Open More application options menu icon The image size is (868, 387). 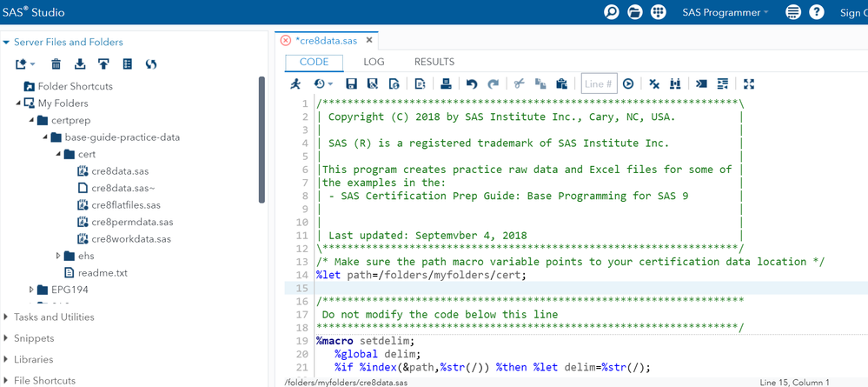point(793,12)
